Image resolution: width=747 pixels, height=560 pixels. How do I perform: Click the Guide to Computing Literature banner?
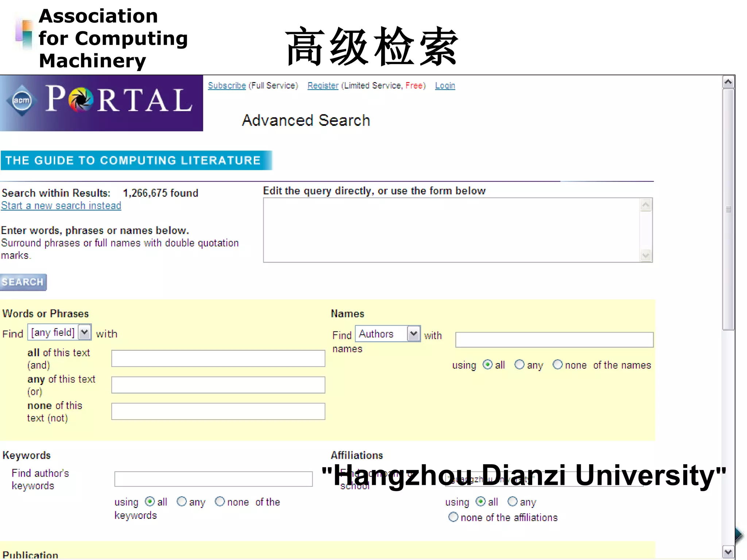[136, 160]
